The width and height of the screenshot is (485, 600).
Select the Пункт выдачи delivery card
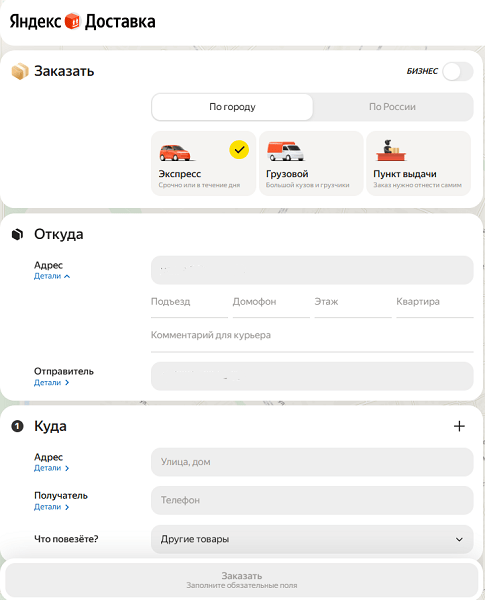click(418, 163)
